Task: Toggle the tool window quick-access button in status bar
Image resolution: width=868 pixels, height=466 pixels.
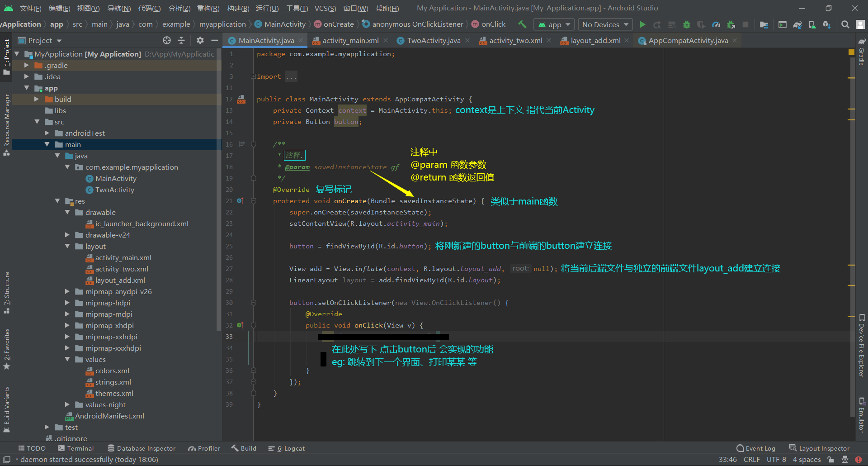Action: tap(7, 459)
